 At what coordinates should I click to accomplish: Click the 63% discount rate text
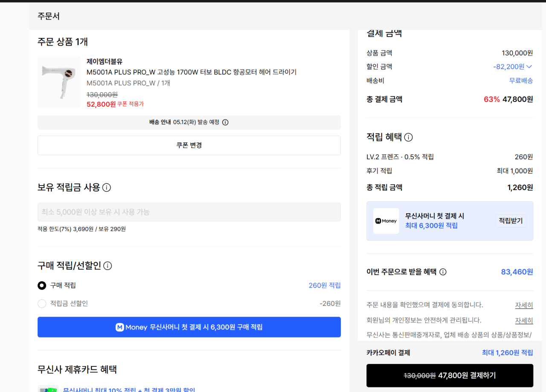click(492, 99)
